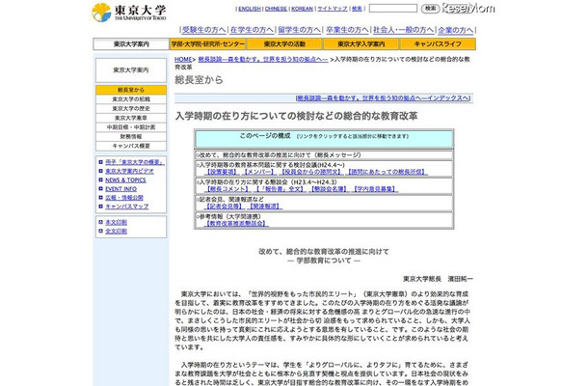The image size is (588, 386).
Task: Jump to 【設置要項】 section link
Action: click(x=222, y=172)
